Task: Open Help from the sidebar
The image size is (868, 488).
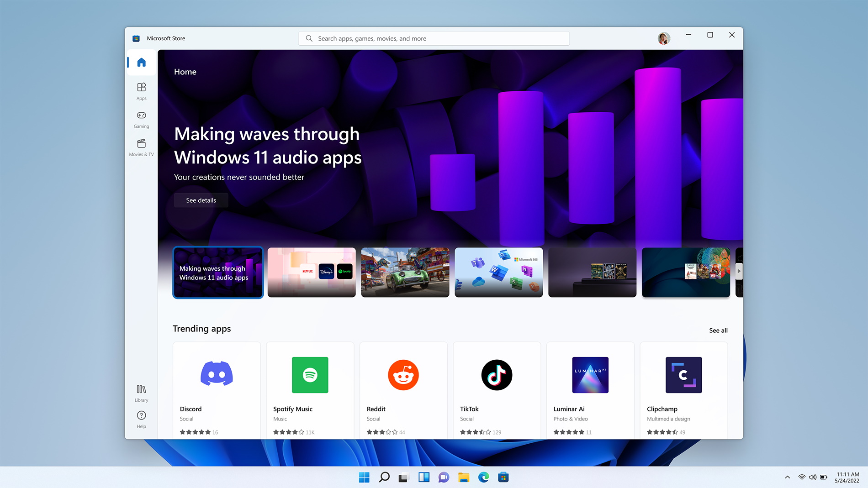Action: [141, 419]
